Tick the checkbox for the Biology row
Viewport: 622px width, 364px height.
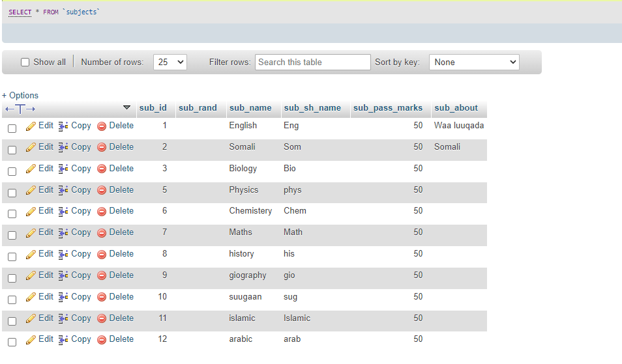12,171
